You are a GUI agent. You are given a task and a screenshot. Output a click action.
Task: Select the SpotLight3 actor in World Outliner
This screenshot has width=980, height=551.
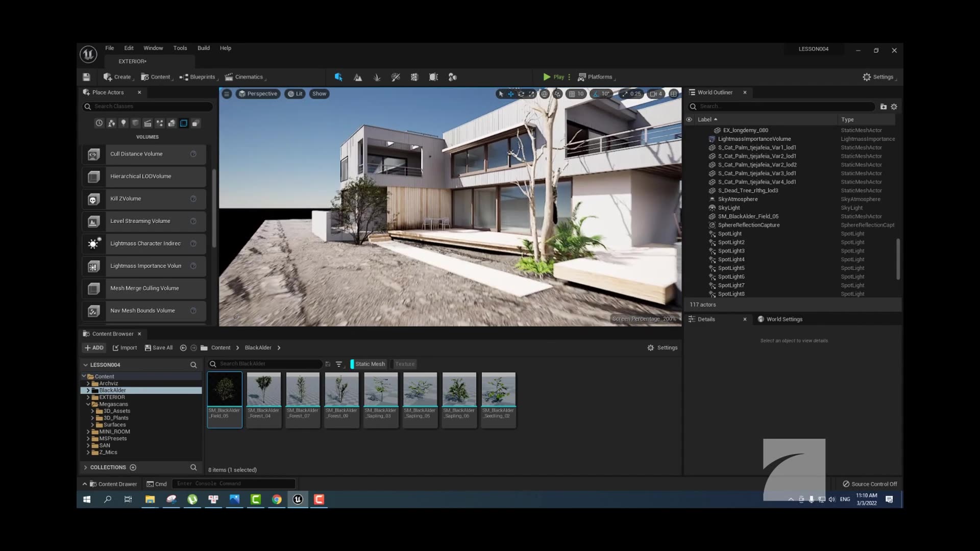tap(731, 251)
